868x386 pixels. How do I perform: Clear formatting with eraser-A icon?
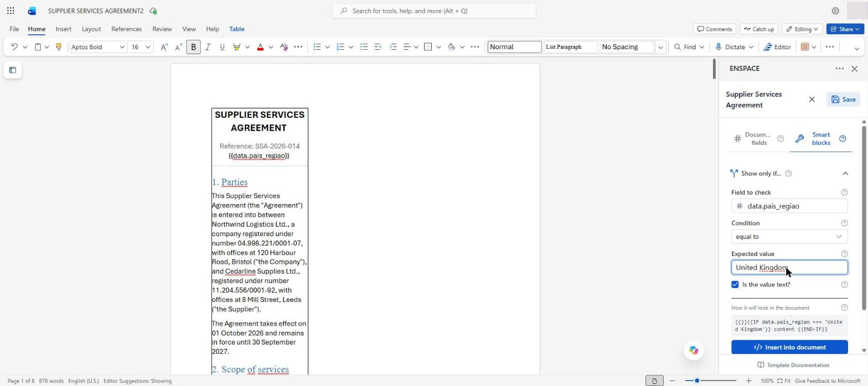284,47
